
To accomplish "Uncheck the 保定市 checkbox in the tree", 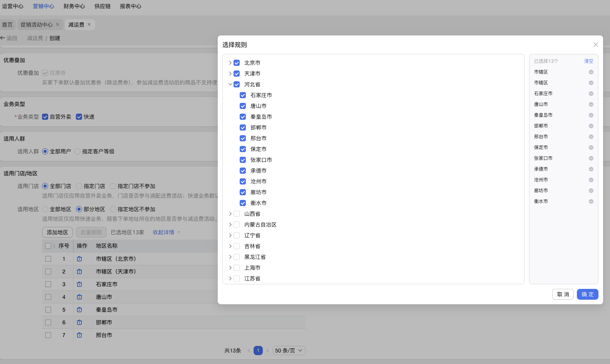I will (x=243, y=149).
